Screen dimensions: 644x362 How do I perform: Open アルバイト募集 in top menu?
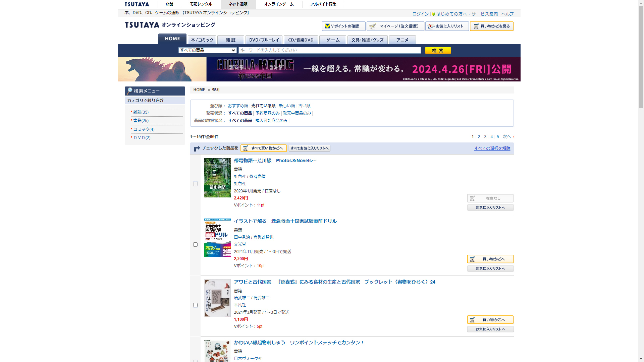point(323,4)
